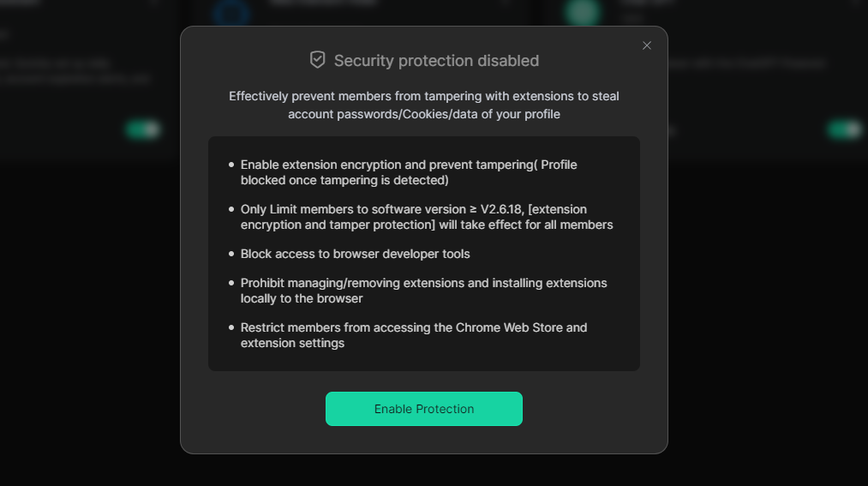Select the 'Only Limit members to software version' line
868x486 pixels.
(x=427, y=217)
